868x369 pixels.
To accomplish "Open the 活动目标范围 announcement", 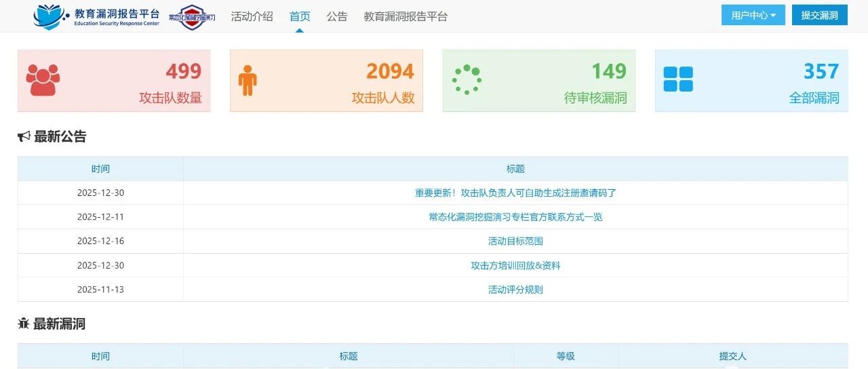I will (x=515, y=241).
